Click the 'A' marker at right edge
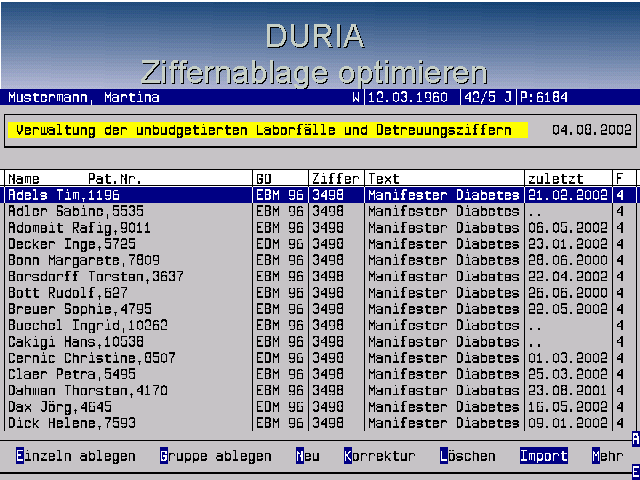 pyautogui.click(x=636, y=439)
